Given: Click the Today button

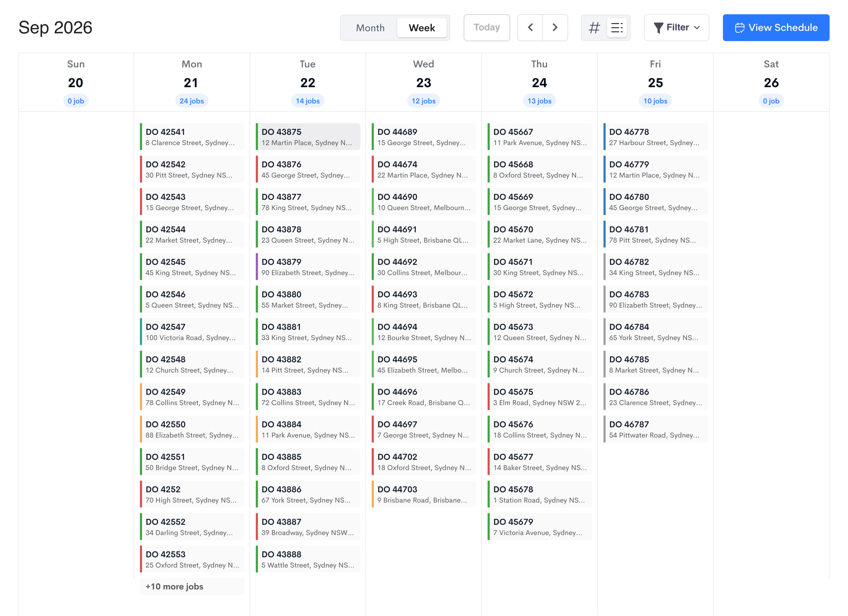Looking at the screenshot, I should (x=487, y=27).
